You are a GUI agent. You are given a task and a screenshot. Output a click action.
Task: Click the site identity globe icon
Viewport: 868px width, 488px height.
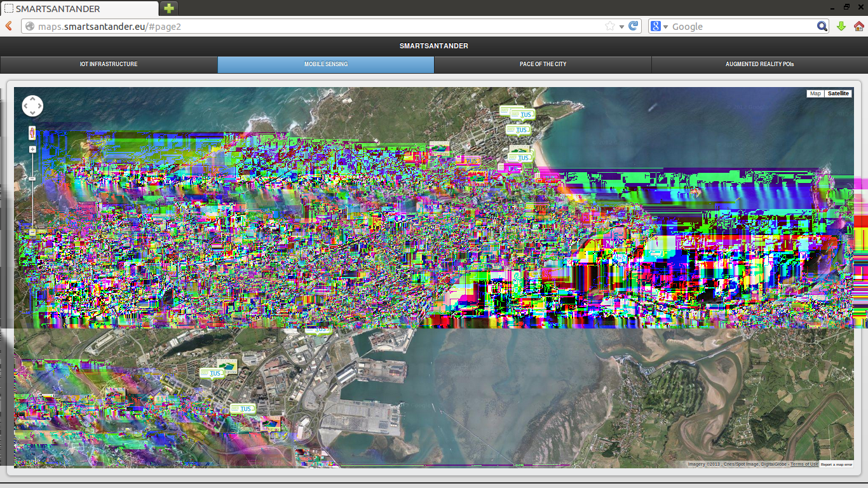(x=29, y=26)
